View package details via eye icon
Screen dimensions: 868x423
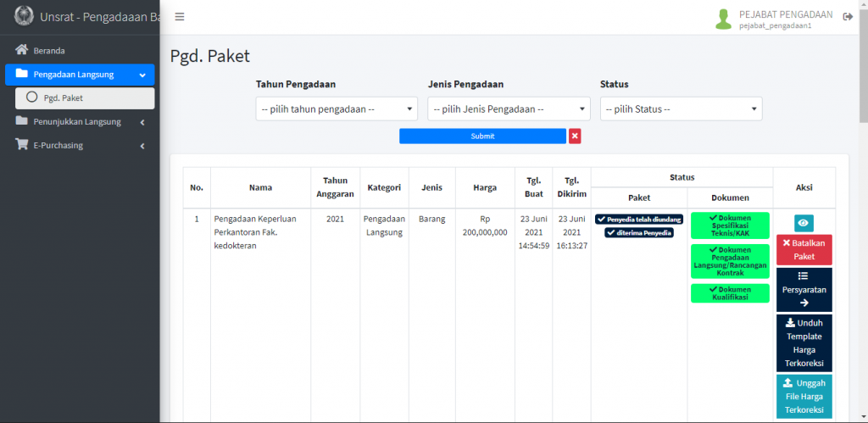pos(804,223)
